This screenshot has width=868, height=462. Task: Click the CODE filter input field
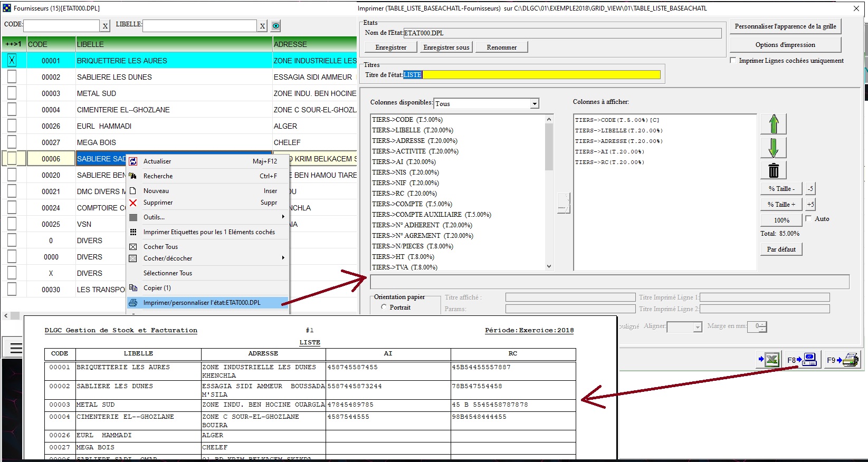[62, 26]
